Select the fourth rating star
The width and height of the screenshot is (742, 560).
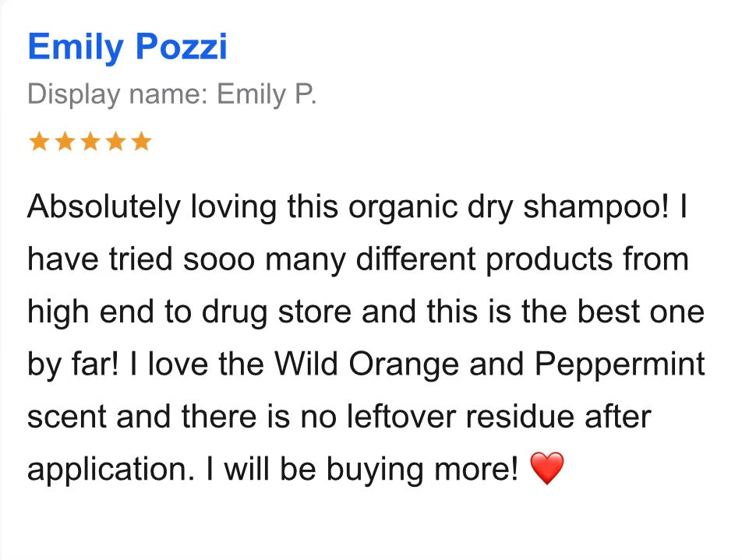115,142
